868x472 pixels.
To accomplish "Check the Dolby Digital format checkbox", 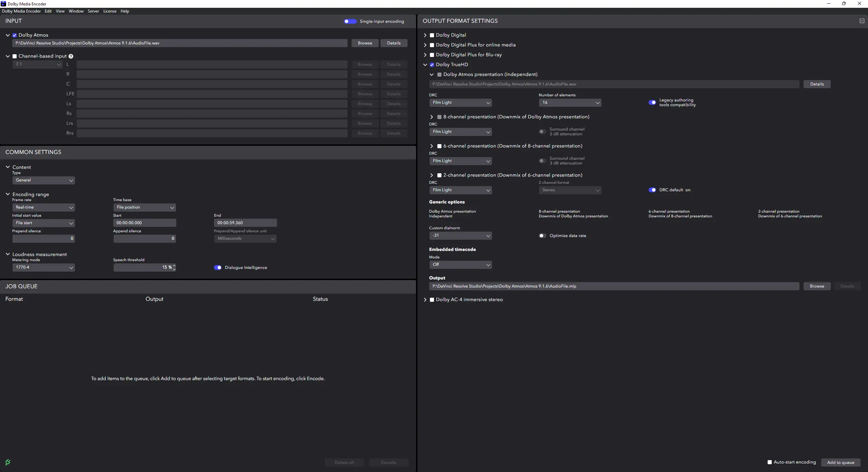I will pyautogui.click(x=432, y=35).
